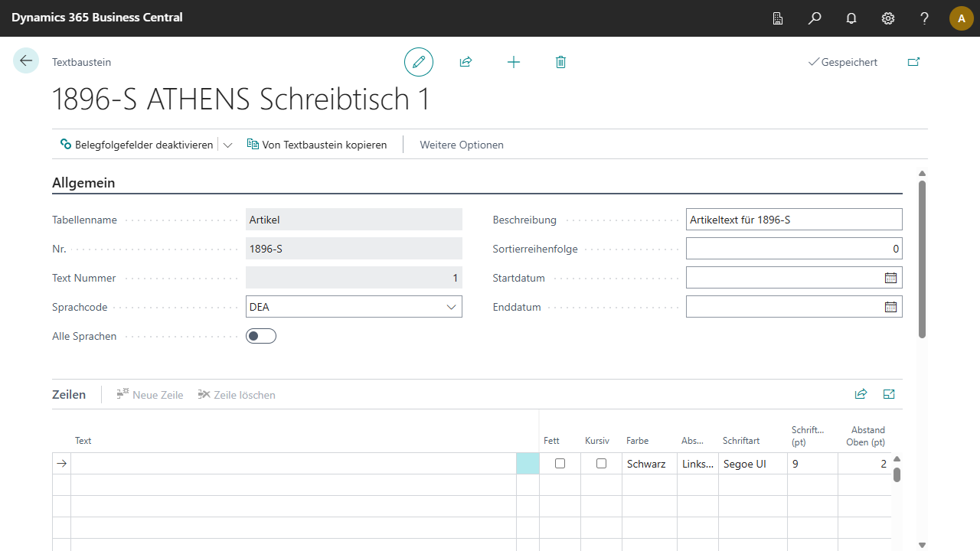Open notifications bell icon
This screenshot has height=551, width=980.
(x=851, y=18)
